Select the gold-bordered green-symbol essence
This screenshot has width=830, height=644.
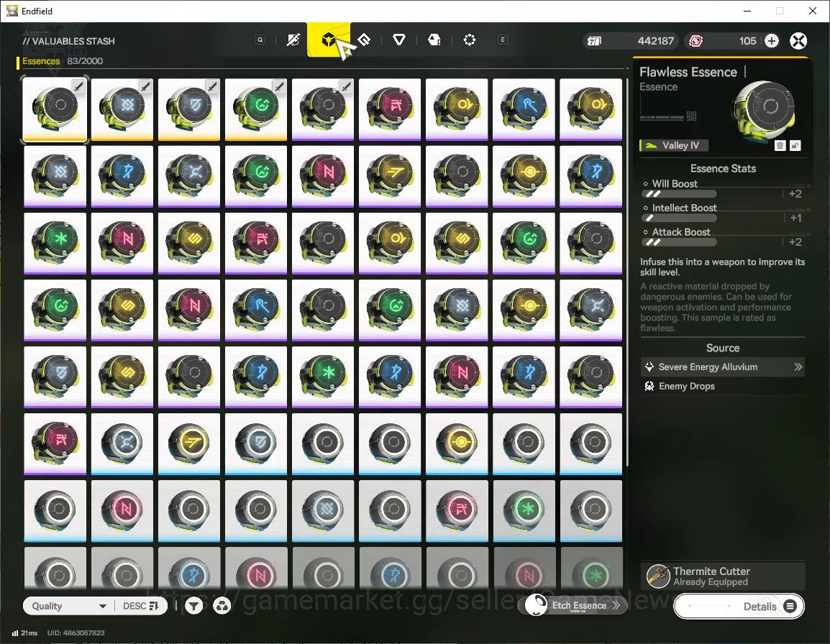pos(255,109)
